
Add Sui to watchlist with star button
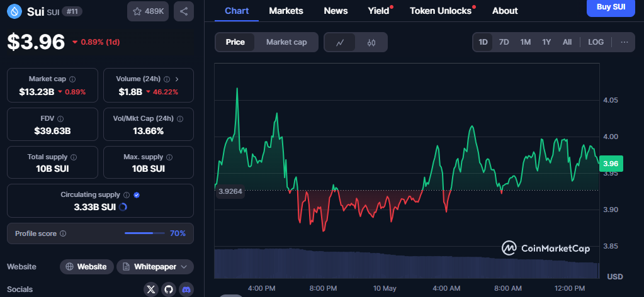(x=148, y=11)
